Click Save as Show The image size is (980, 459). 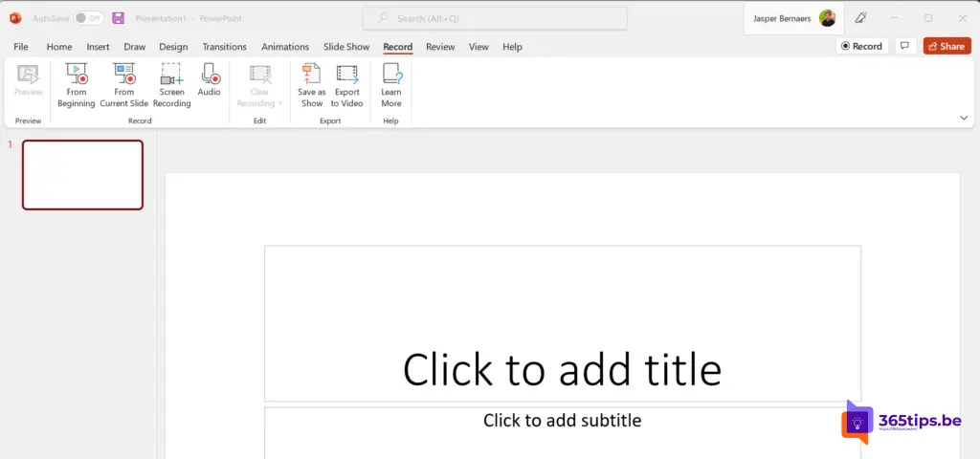[x=311, y=85]
